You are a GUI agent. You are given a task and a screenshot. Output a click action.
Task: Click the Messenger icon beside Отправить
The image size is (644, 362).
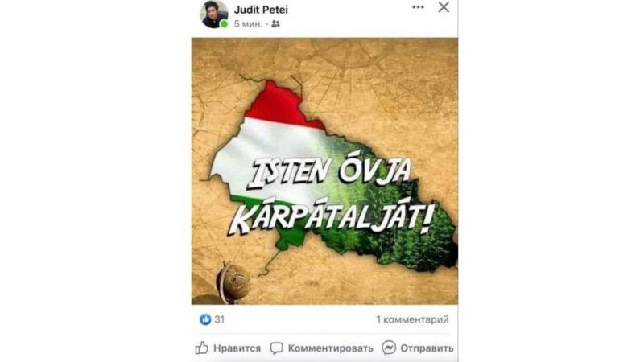389,348
